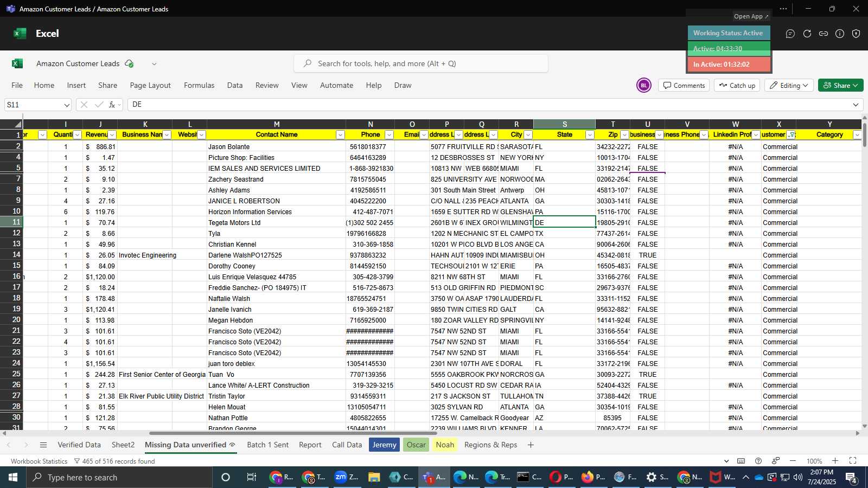
Task: Open the File menu
Action: pos(17,85)
